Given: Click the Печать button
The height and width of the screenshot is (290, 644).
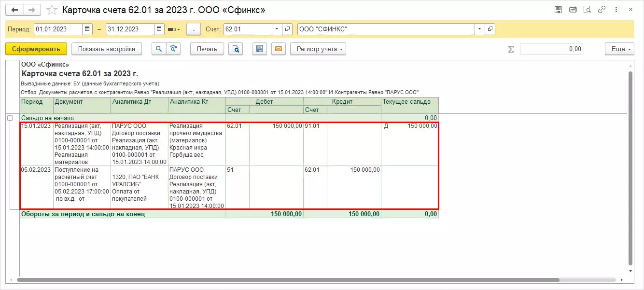Looking at the screenshot, I should pos(207,49).
